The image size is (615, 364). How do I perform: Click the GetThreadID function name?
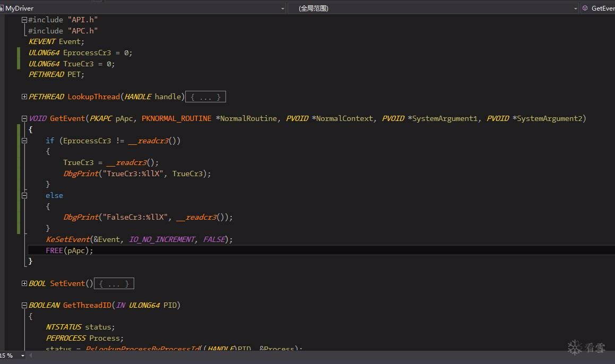[87, 305]
